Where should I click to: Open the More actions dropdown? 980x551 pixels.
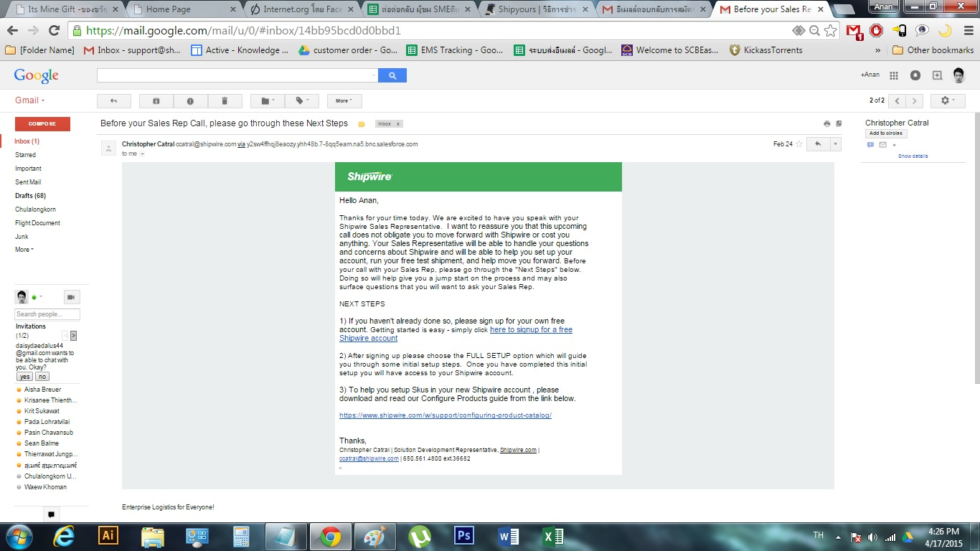point(344,101)
